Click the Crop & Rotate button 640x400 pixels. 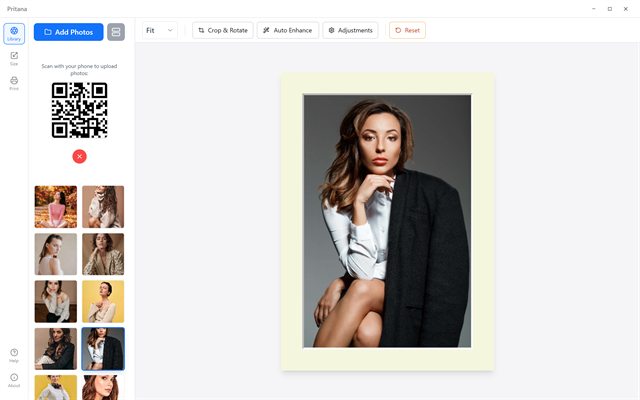pos(223,30)
